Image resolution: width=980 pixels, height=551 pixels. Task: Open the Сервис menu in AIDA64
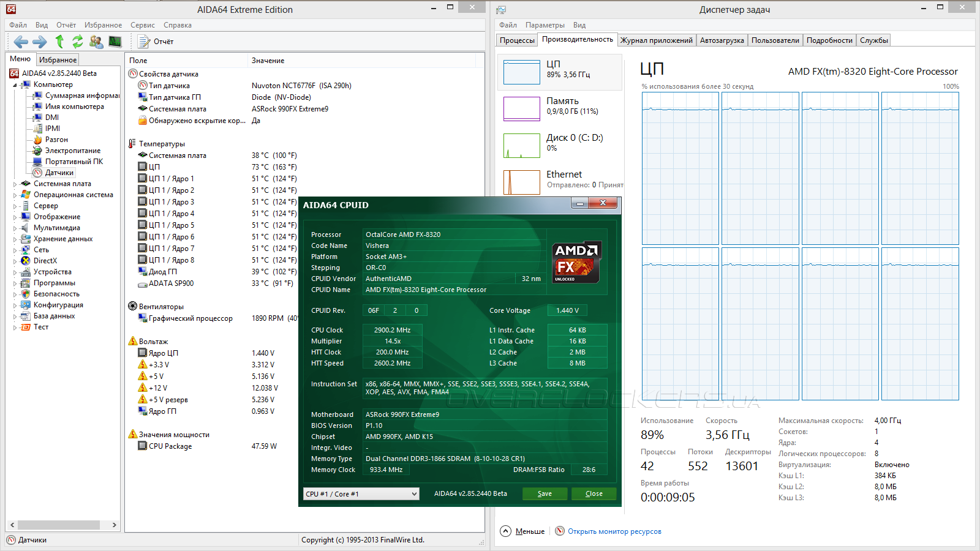pyautogui.click(x=142, y=25)
